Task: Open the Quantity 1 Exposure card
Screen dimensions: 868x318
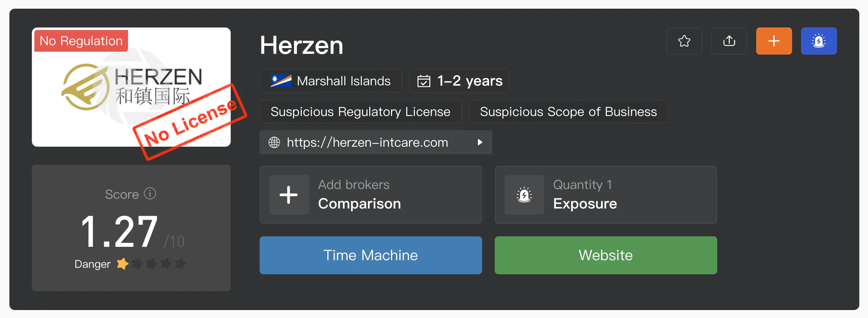Action: point(606,195)
